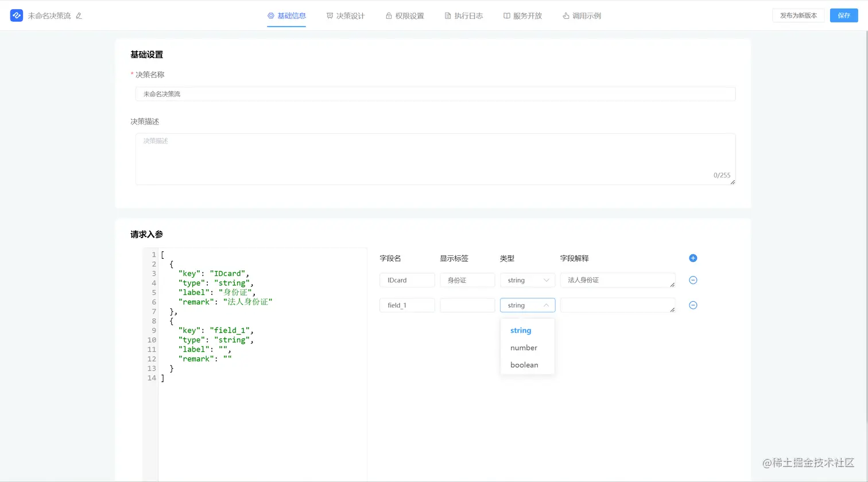This screenshot has height=482, width=868.
Task: Click the 字段解释 column header
Action: tap(575, 258)
